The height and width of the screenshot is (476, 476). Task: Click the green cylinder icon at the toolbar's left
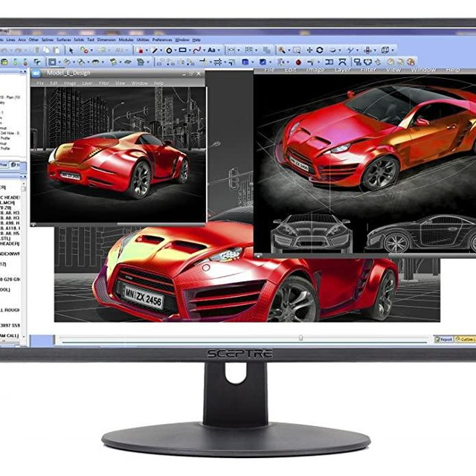point(4,62)
